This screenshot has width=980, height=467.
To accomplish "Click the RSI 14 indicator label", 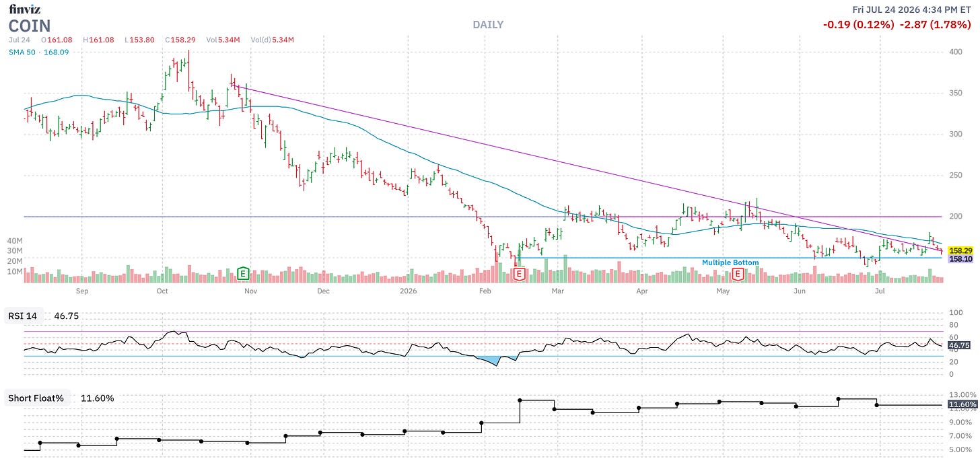I will point(24,316).
